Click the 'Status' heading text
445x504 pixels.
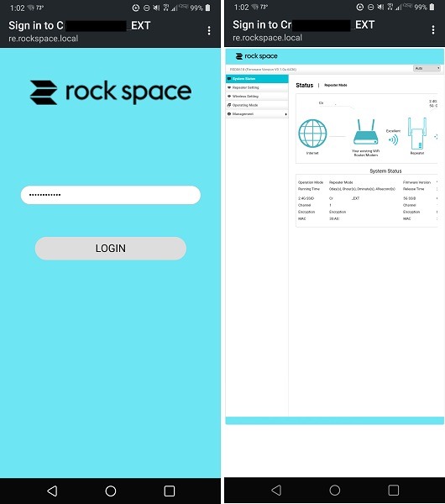(304, 85)
